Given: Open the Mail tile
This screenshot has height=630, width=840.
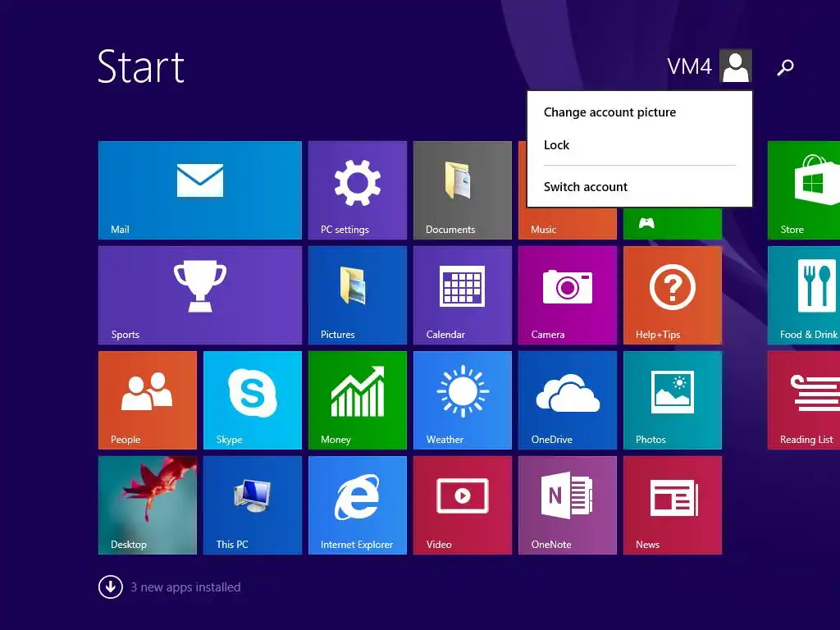Looking at the screenshot, I should [200, 190].
